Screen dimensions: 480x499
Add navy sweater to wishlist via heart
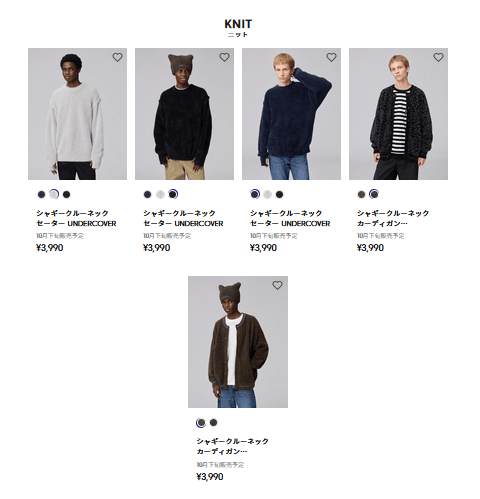coord(331,57)
